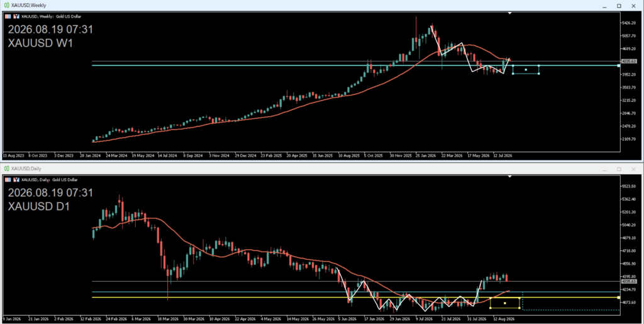The width and height of the screenshot is (644, 324).
Task: Open one-click trading panel in Weekly chart
Action: (8, 16)
